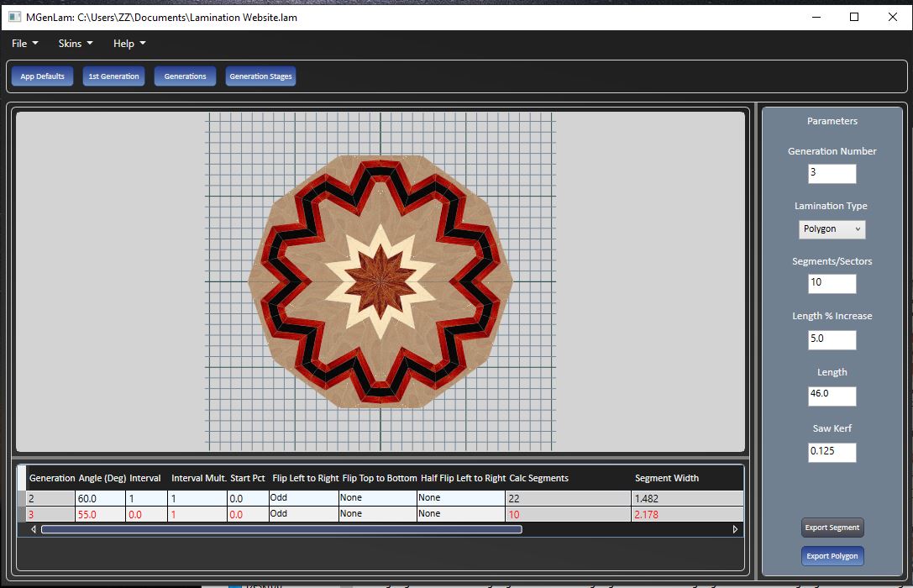Click the App Defaults toolbar button
Image resolution: width=913 pixels, height=588 pixels.
pyautogui.click(x=43, y=76)
